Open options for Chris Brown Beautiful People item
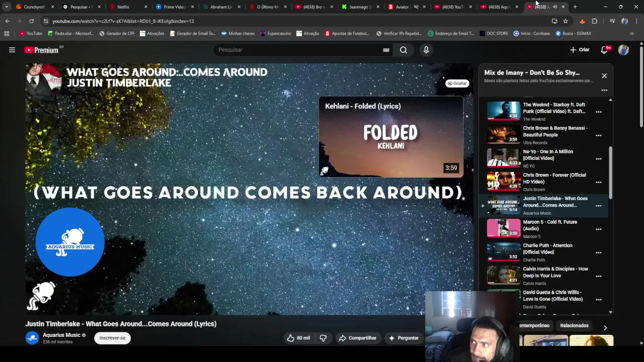644x362 pixels. pyautogui.click(x=599, y=135)
